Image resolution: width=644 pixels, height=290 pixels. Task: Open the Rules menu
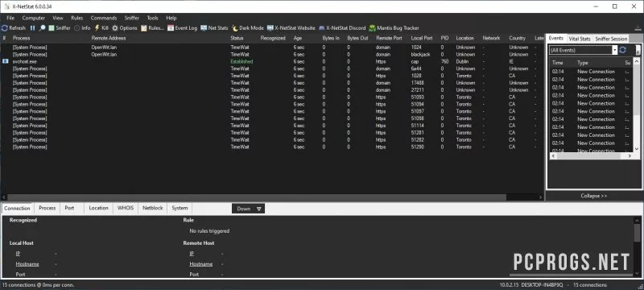point(76,18)
